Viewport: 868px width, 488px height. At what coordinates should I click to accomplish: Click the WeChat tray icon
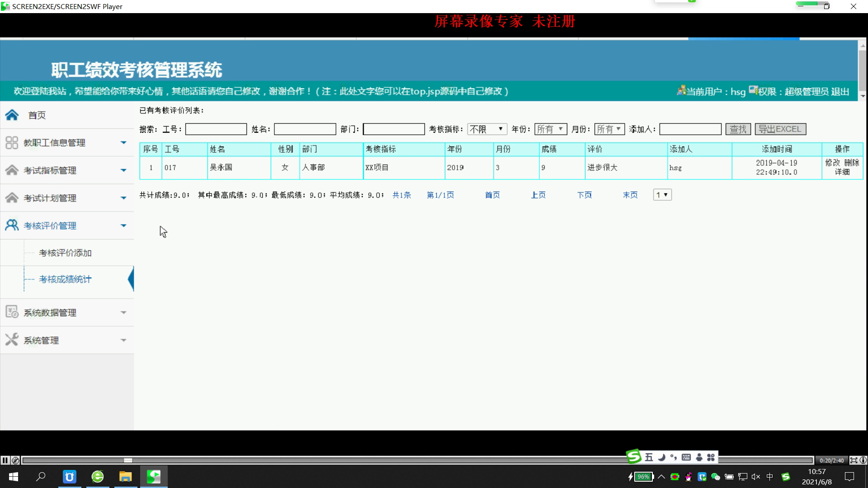[x=716, y=477]
